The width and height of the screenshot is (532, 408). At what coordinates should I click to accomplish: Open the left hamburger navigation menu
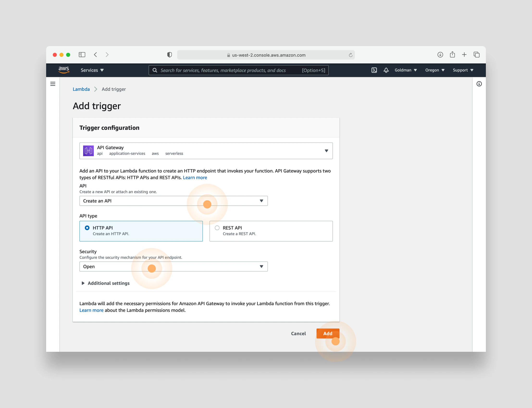tap(53, 84)
